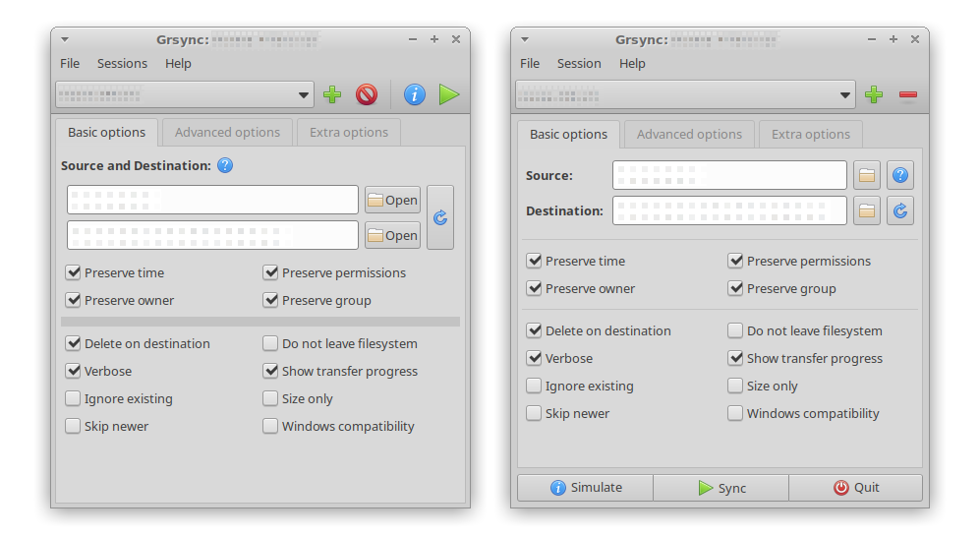
Task: Open the Help menu in the right window
Action: click(632, 64)
